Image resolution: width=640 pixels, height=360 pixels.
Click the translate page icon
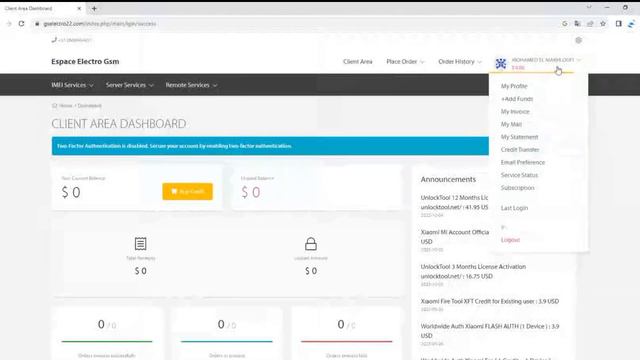[577, 24]
